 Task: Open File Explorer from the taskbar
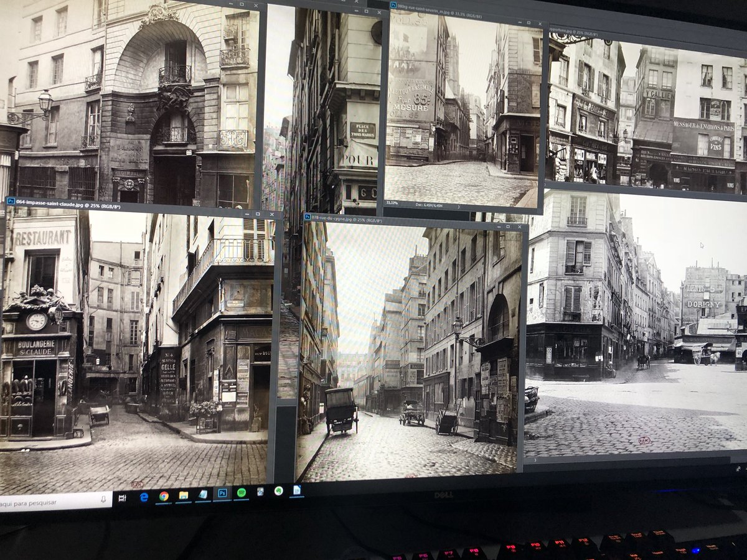(x=183, y=495)
